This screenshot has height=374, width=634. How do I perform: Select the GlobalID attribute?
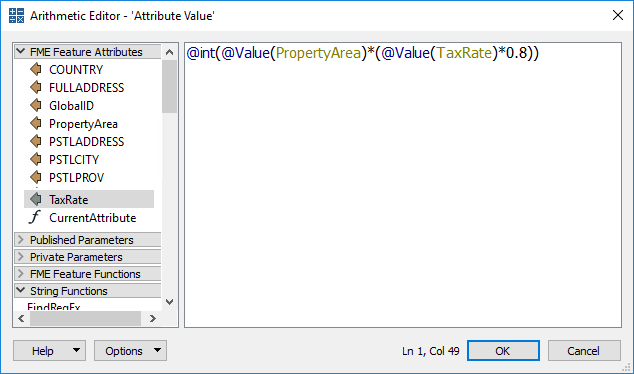[72, 106]
